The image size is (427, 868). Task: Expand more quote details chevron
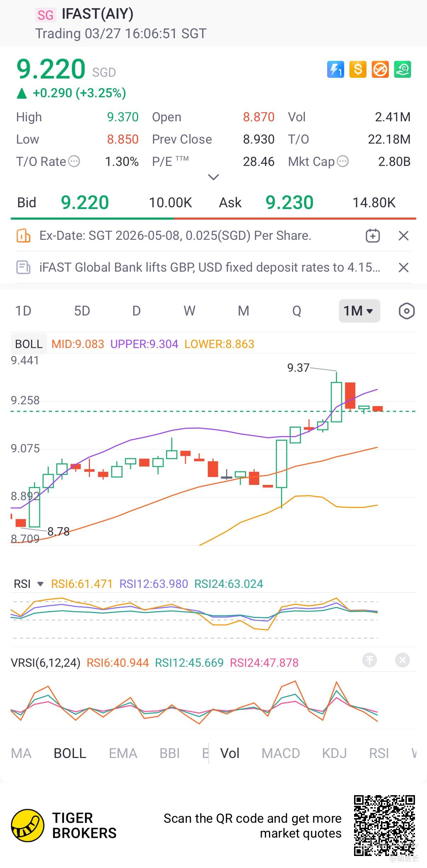213,177
